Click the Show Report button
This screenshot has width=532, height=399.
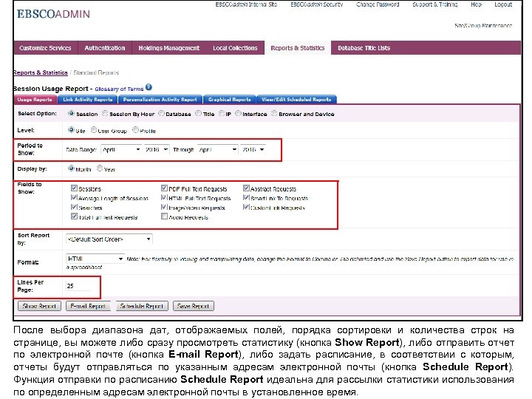[39, 306]
